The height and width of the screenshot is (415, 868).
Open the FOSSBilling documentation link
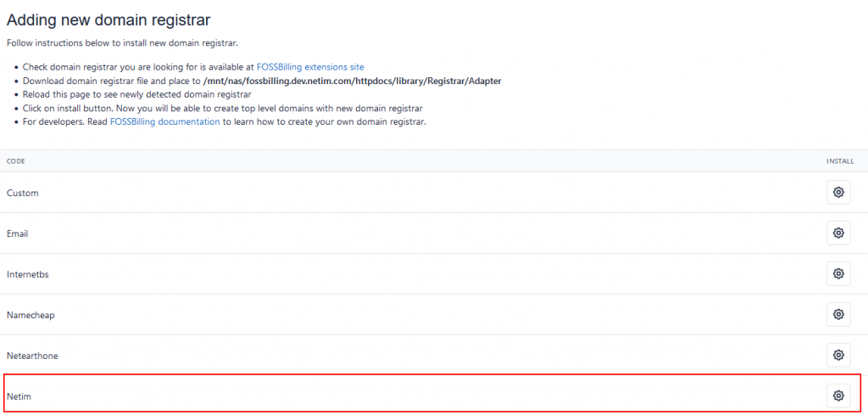tap(165, 122)
